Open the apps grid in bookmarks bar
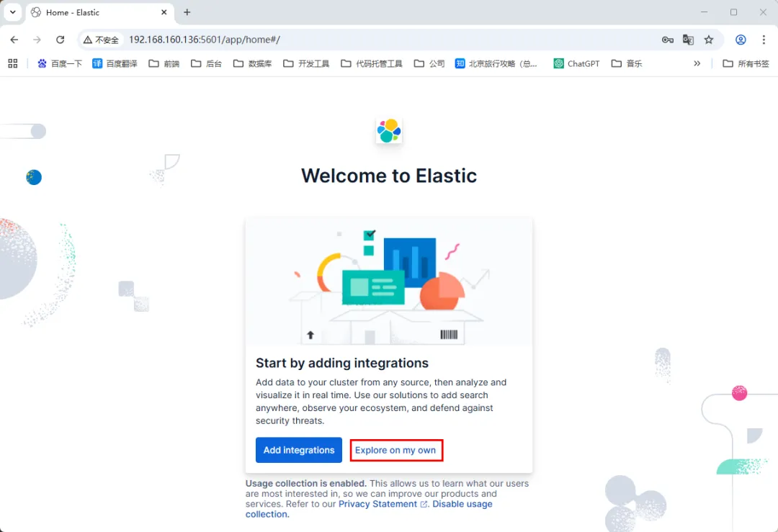 [x=13, y=63]
